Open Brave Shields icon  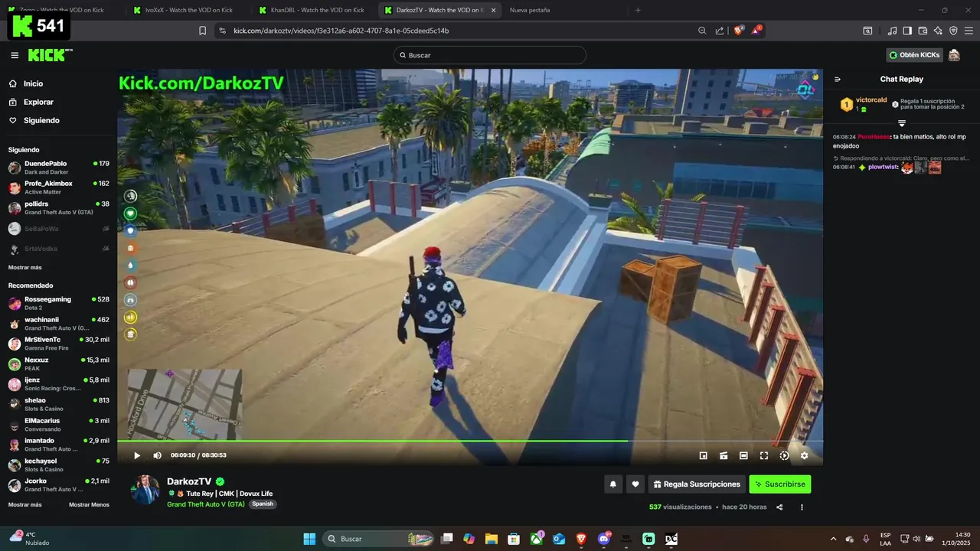[x=739, y=31]
